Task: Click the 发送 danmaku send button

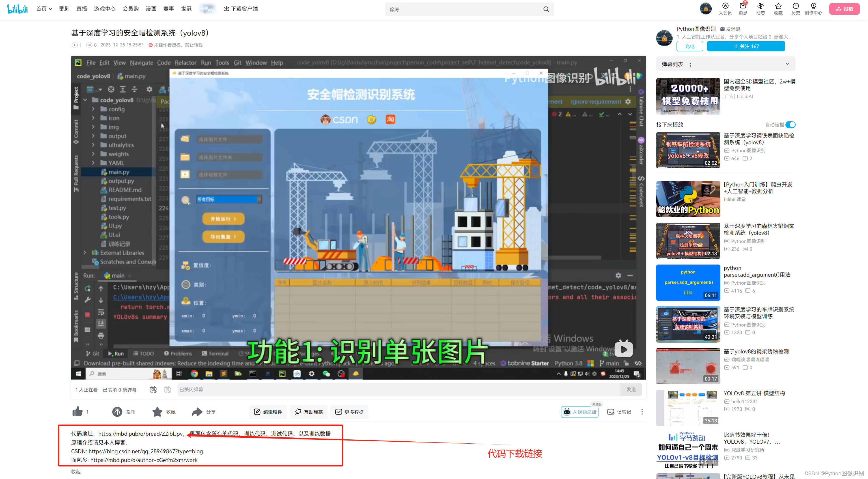Action: (631, 389)
